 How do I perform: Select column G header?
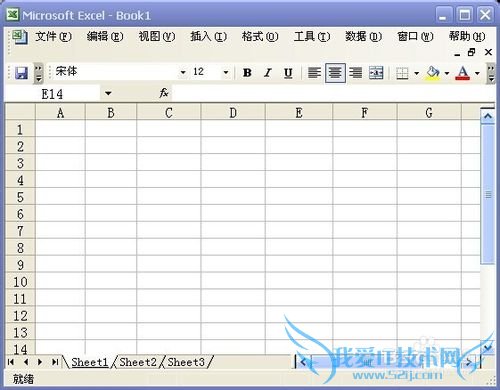[429, 113]
